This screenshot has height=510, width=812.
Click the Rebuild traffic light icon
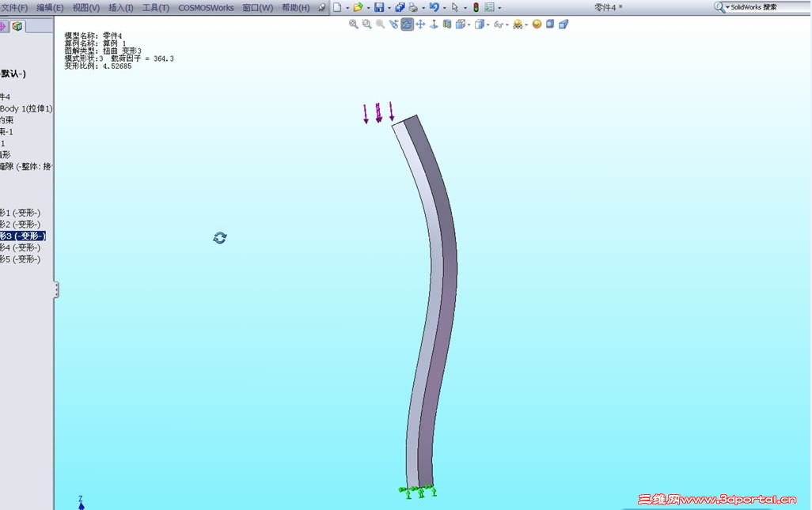[x=476, y=7]
